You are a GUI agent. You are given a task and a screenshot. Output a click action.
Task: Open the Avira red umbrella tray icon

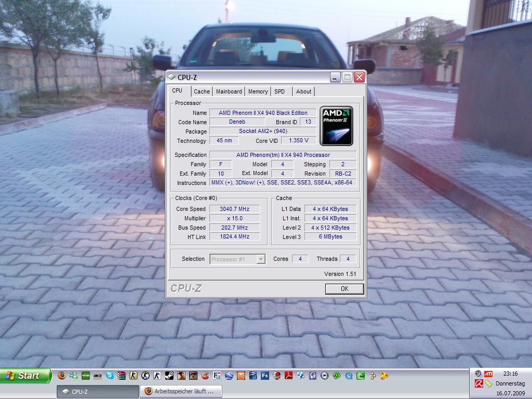pos(478,384)
